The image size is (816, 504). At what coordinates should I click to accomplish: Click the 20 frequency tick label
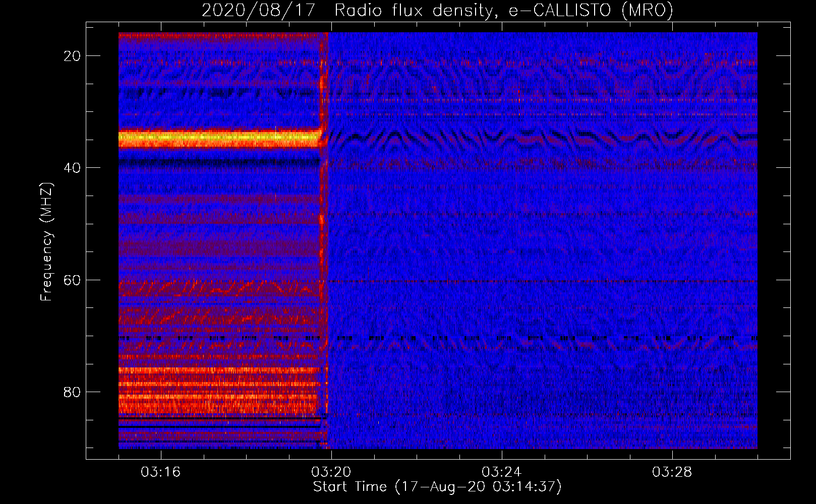(x=73, y=56)
